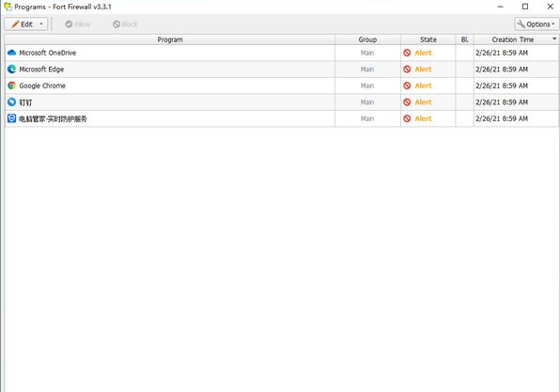Click the Alert state of Microsoft Edge
The image size is (560, 392).
(x=423, y=70)
